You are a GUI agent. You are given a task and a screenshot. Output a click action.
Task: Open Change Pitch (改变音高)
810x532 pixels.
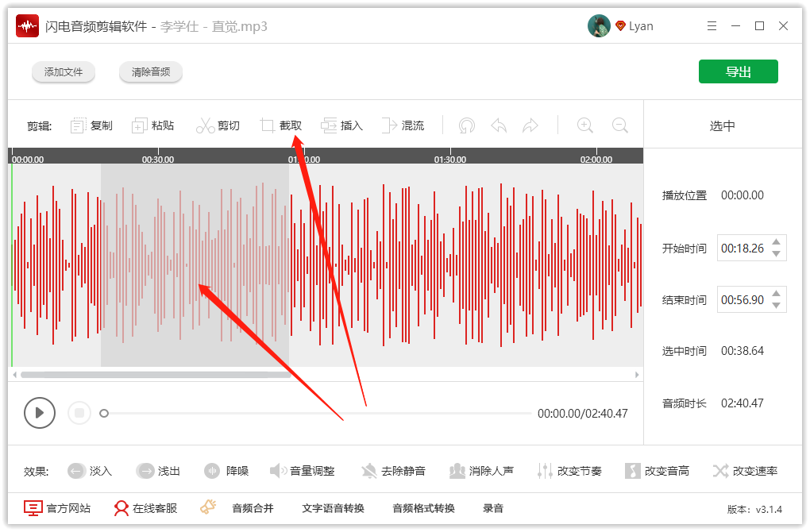click(657, 471)
